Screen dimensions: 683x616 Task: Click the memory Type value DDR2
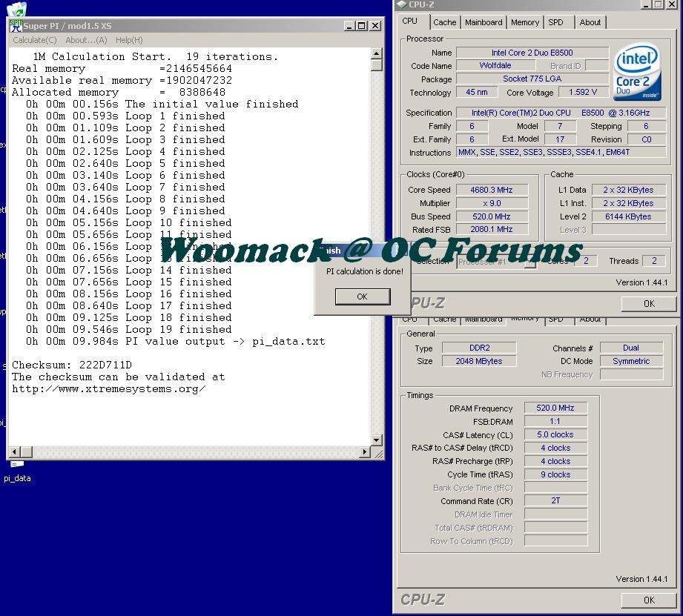(x=479, y=348)
